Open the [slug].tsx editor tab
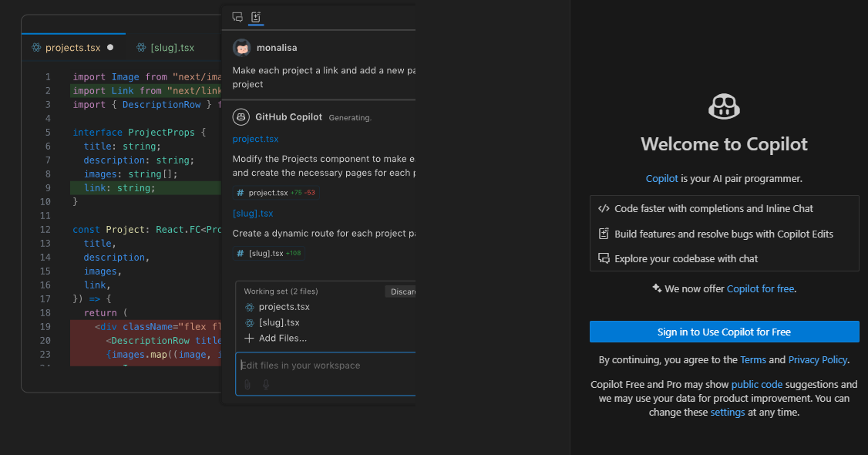The height and width of the screenshot is (455, 868). pos(172,48)
